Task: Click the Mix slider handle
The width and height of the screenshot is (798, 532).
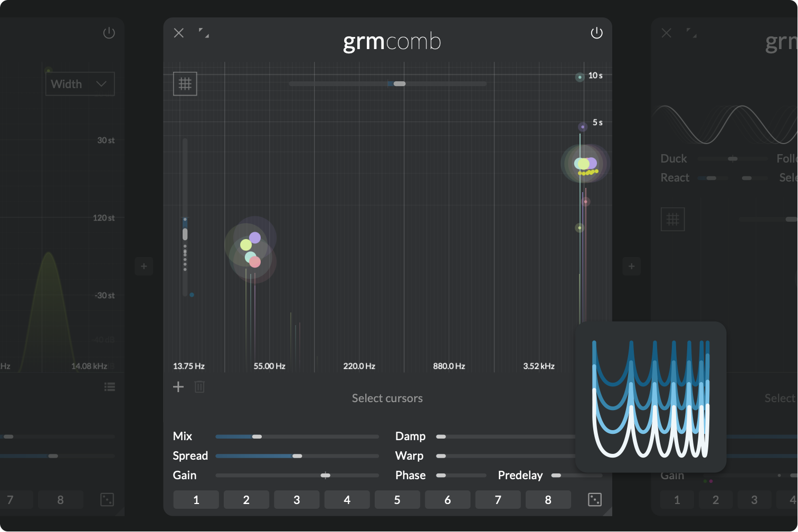Action: point(257,436)
